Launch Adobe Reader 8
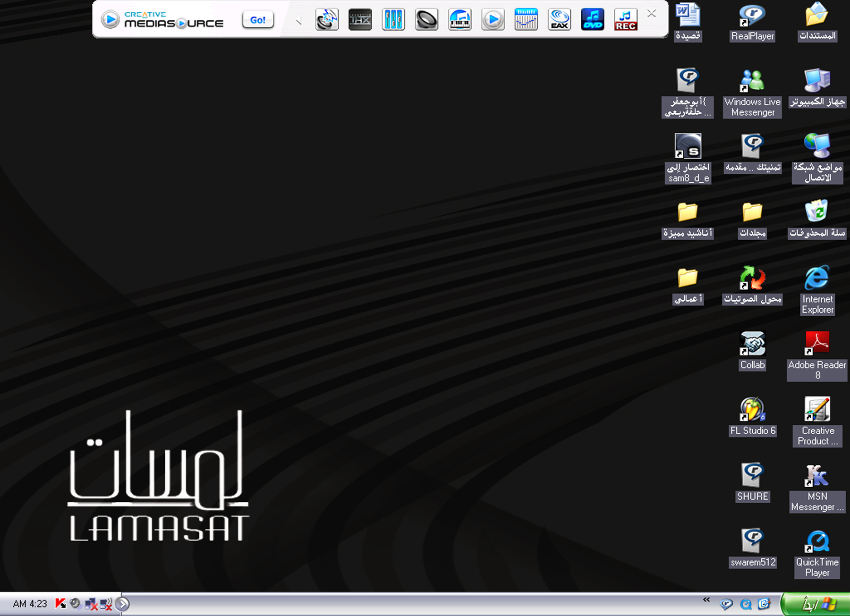Viewport: 850px width, 616px height. pyautogui.click(x=817, y=356)
